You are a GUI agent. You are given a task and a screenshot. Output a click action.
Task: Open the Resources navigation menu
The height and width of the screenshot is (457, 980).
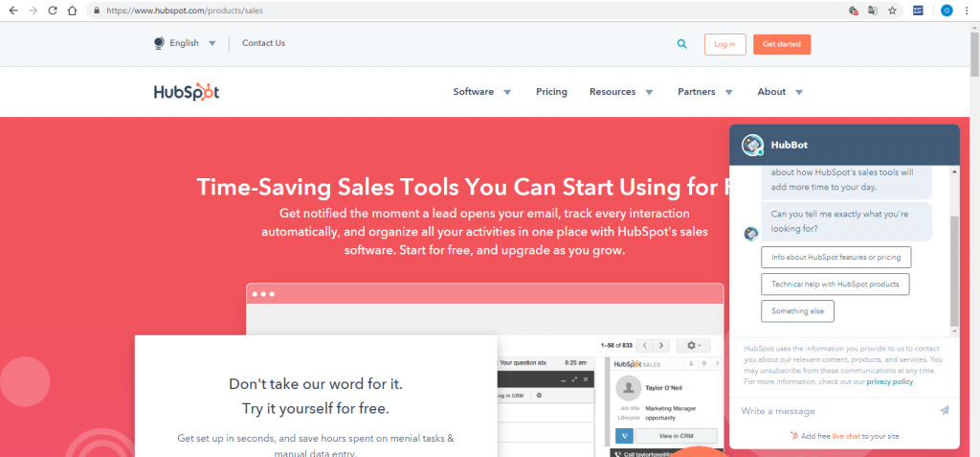tap(612, 92)
